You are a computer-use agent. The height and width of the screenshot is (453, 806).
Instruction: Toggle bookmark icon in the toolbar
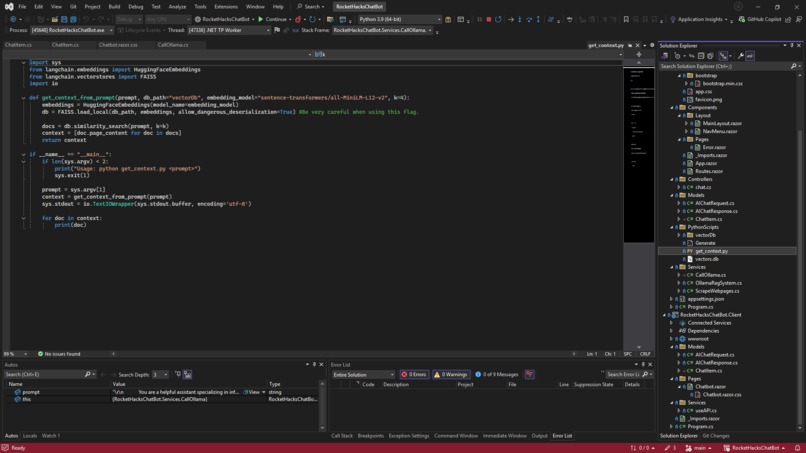(626, 19)
